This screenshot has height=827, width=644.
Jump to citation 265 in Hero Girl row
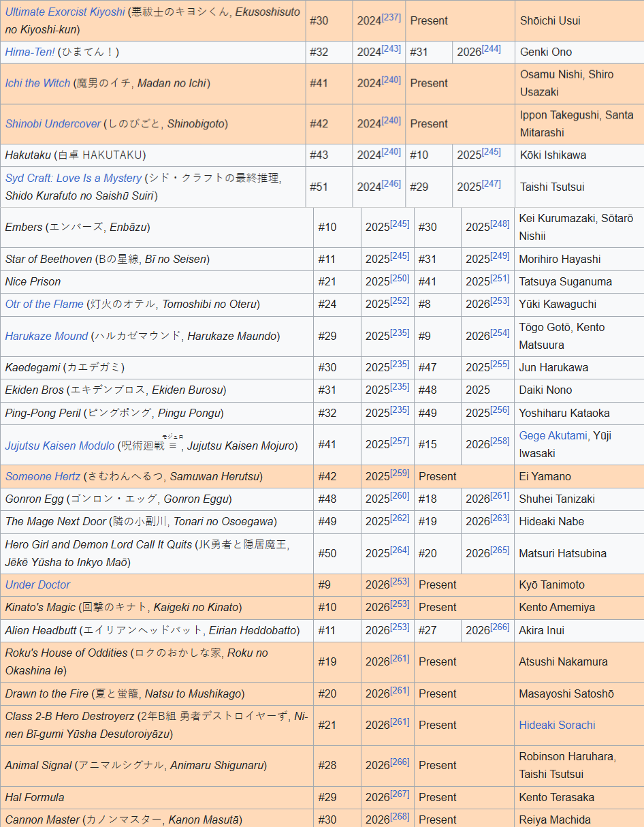point(500,550)
